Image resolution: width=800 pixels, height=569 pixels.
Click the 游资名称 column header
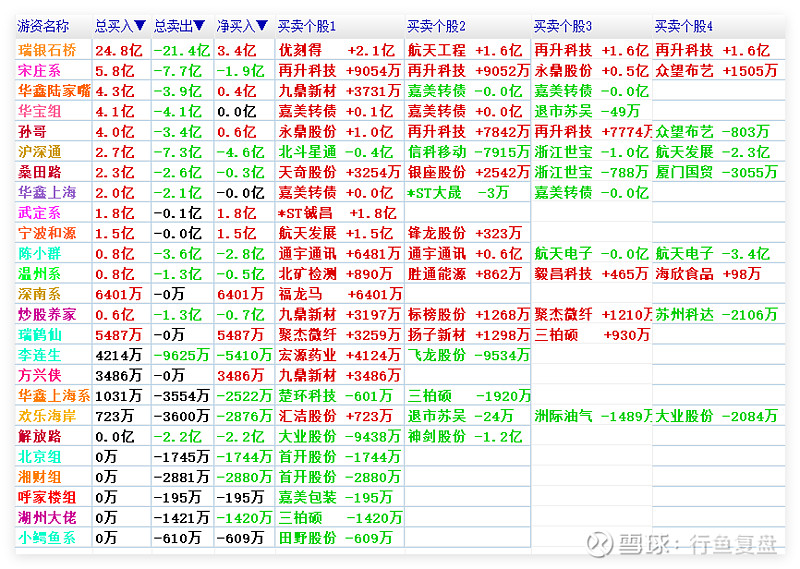pyautogui.click(x=43, y=26)
